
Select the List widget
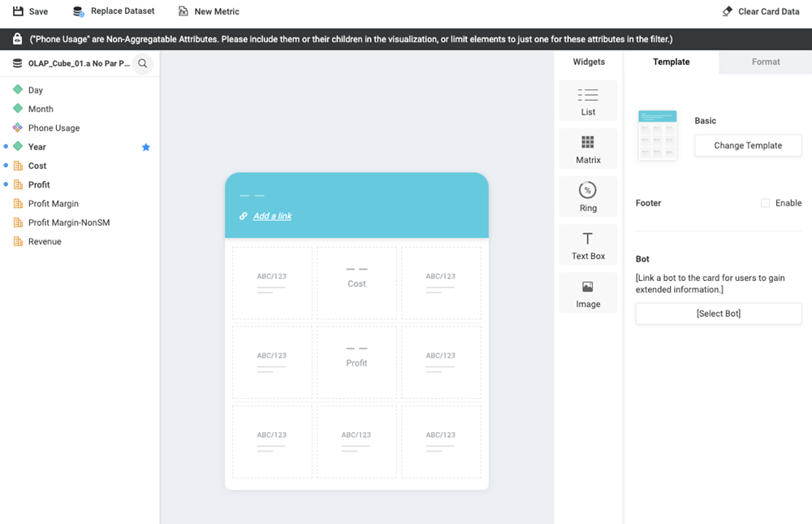coord(588,101)
